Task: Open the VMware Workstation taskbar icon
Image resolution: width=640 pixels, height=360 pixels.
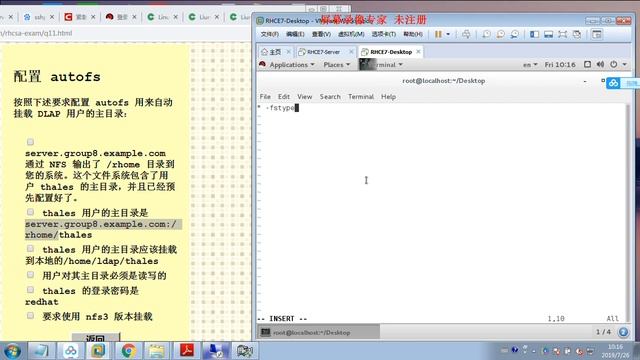Action: [98, 351]
